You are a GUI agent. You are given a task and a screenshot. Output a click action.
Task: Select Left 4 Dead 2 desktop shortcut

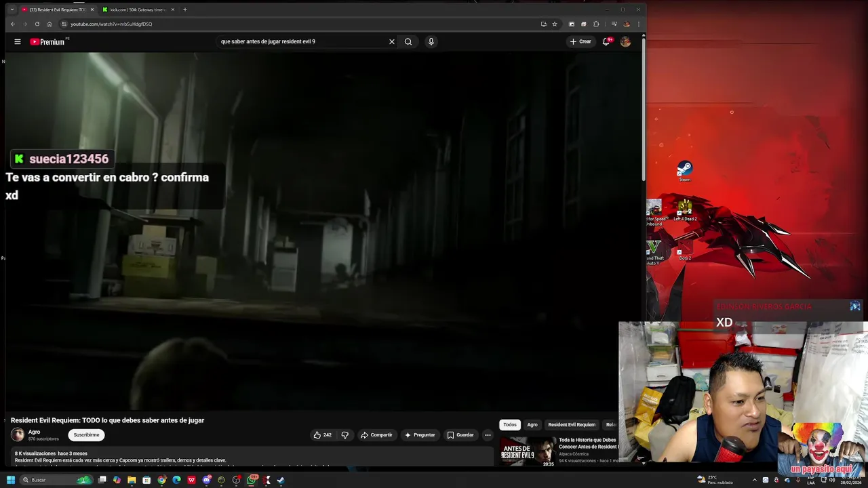(685, 209)
